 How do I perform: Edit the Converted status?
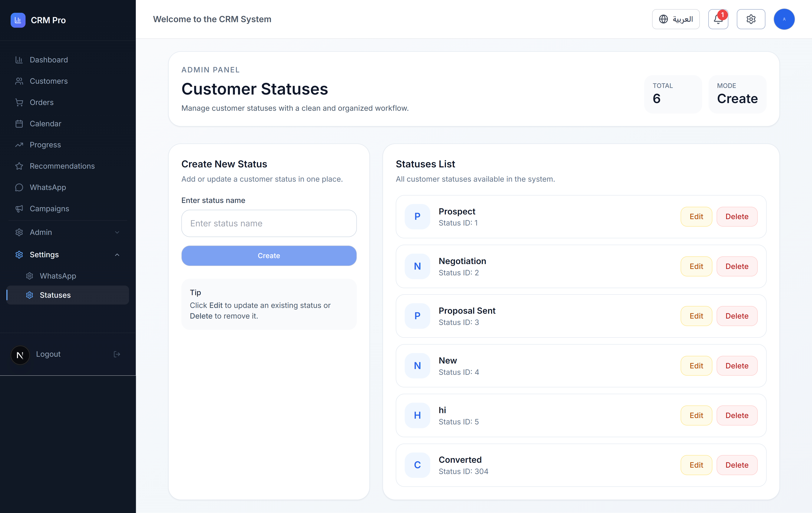(696, 465)
